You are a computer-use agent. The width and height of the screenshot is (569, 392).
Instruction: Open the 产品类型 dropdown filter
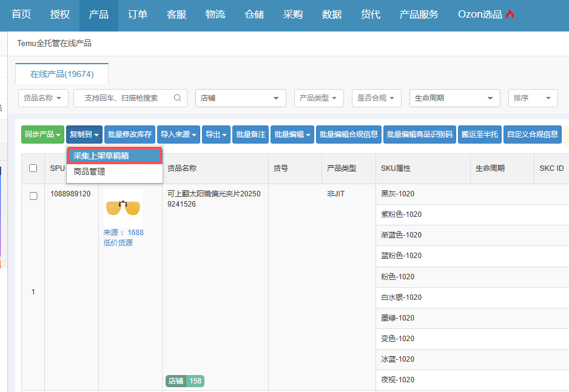point(319,98)
